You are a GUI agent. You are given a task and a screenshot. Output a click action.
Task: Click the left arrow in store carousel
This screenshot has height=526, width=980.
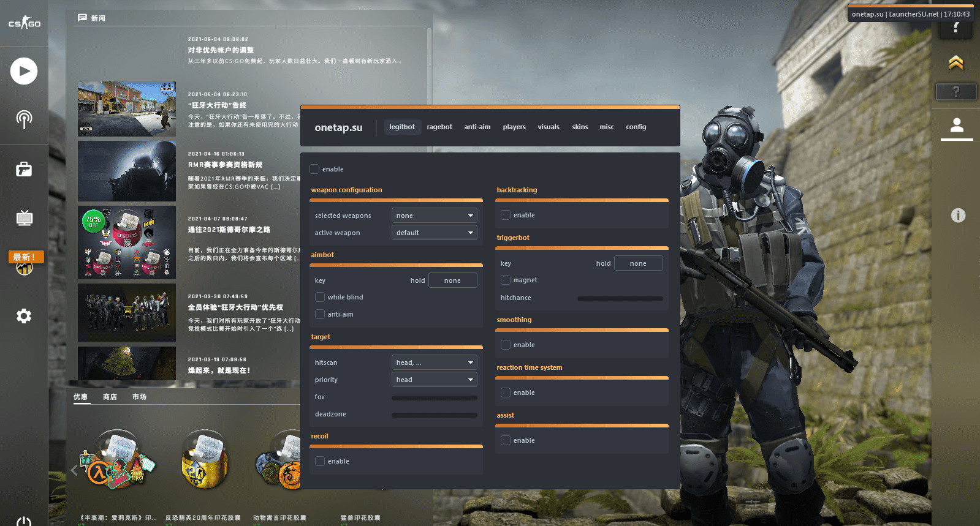(74, 470)
